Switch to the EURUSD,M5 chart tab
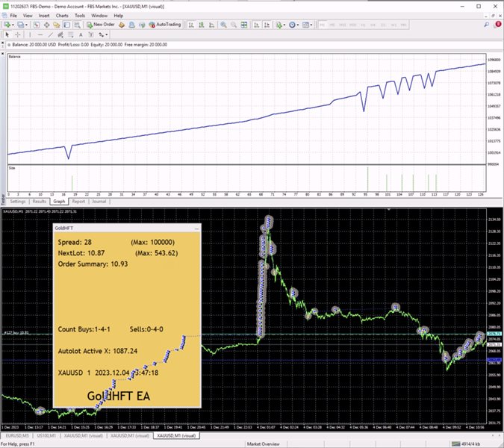The width and height of the screenshot is (504, 448). (17, 436)
